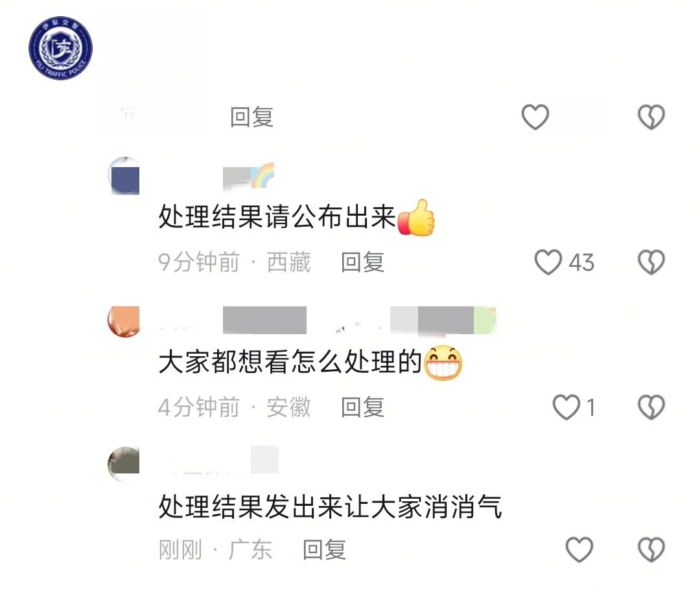The image size is (700, 590).
Task: Like the 安徽 comment showing 1 like
Action: click(x=566, y=407)
